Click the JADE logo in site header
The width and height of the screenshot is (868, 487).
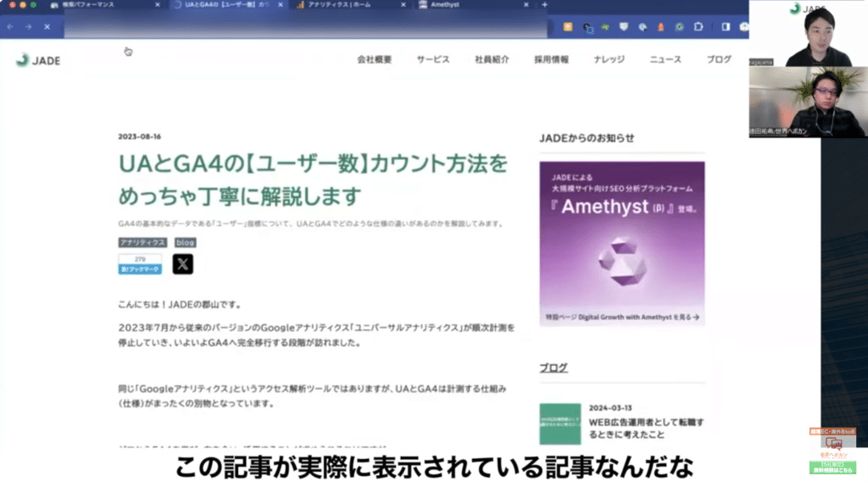click(38, 60)
